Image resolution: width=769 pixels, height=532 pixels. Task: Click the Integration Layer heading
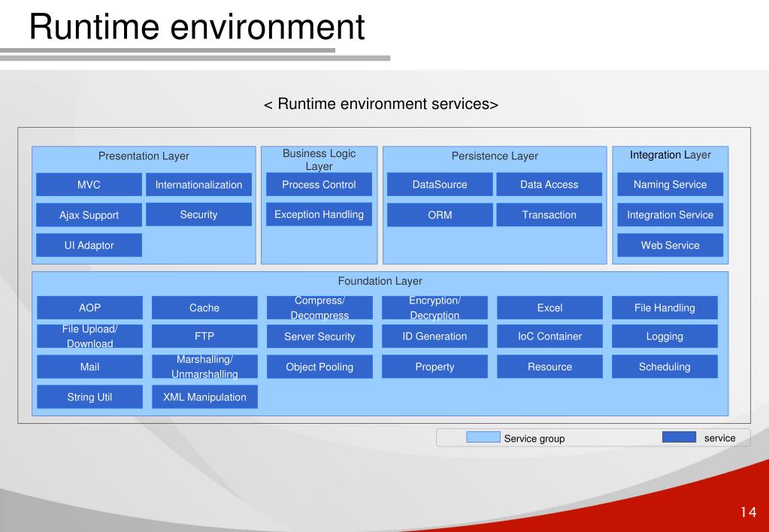[670, 155]
